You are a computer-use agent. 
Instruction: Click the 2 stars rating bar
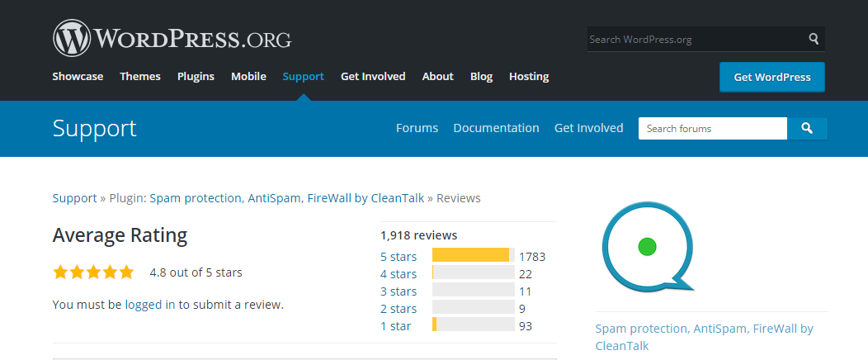[x=474, y=307]
